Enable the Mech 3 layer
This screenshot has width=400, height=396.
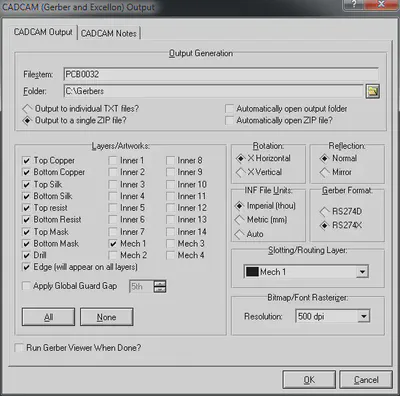pos(170,244)
